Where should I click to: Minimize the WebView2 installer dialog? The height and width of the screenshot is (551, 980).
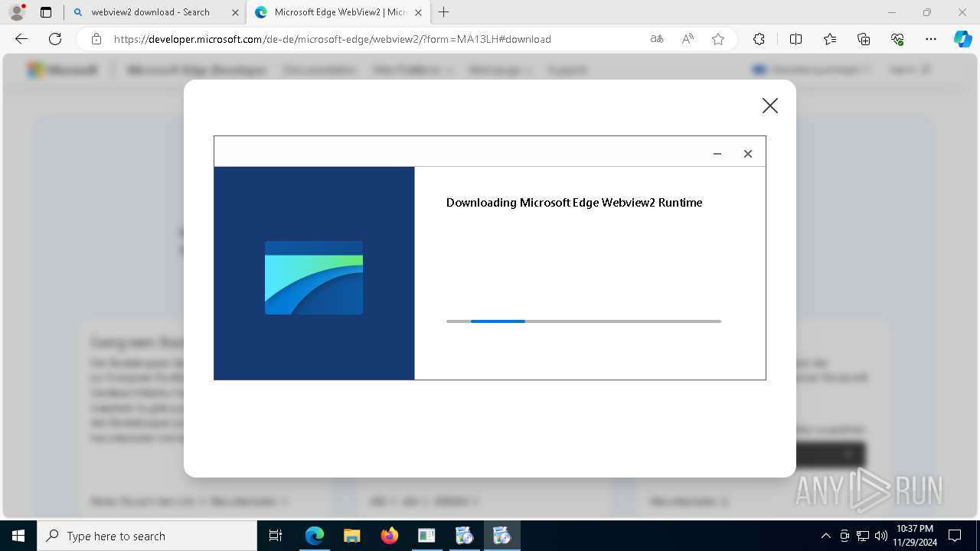(x=717, y=154)
